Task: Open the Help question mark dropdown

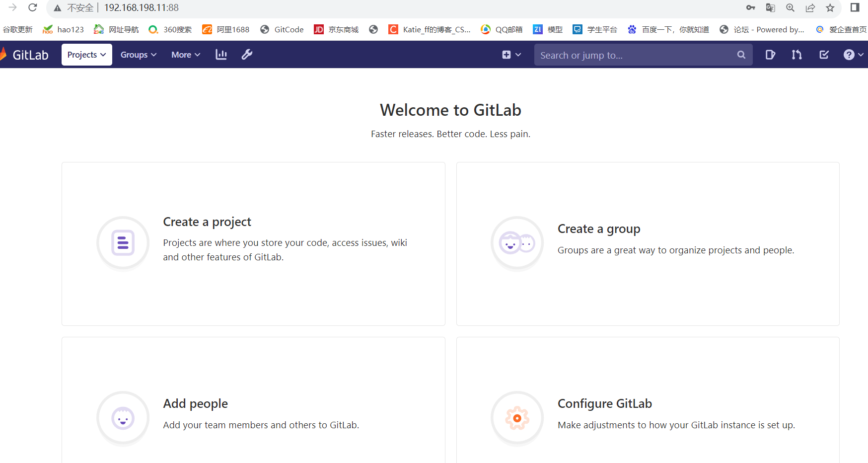Action: (x=853, y=55)
